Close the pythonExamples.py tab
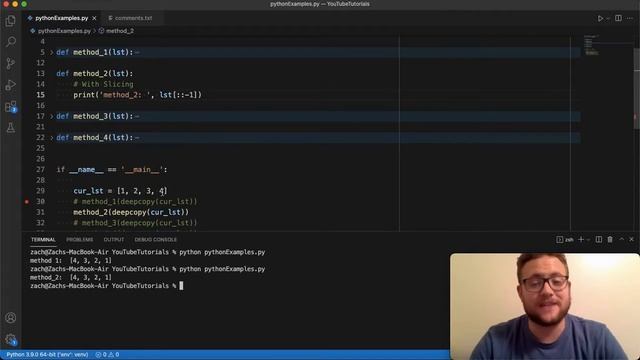This screenshot has width=640, height=360. (94, 18)
